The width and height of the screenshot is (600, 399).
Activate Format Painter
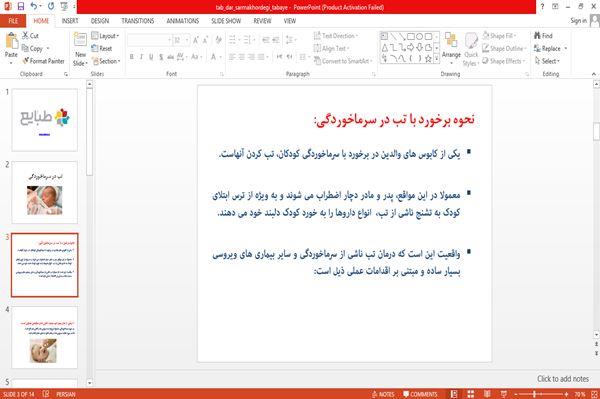pos(44,61)
